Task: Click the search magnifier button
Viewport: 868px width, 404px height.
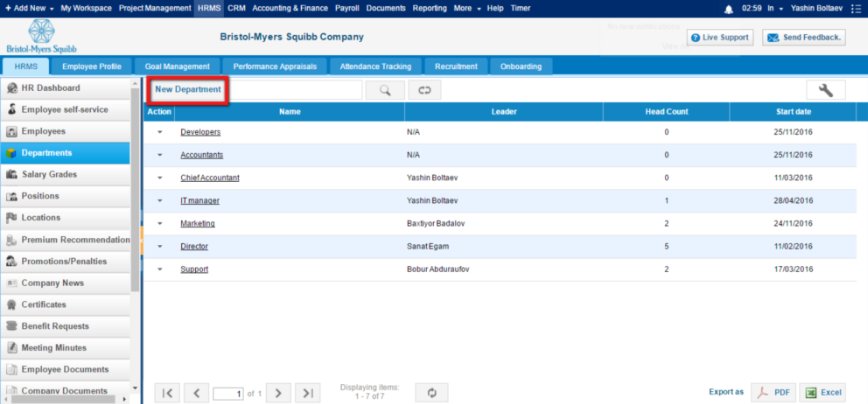Action: (x=385, y=90)
